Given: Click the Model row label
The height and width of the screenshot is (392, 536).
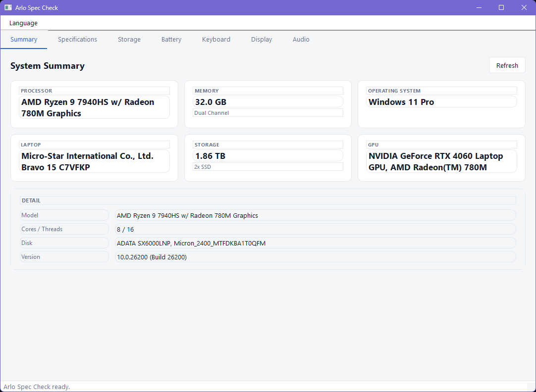Looking at the screenshot, I should tap(64, 215).
